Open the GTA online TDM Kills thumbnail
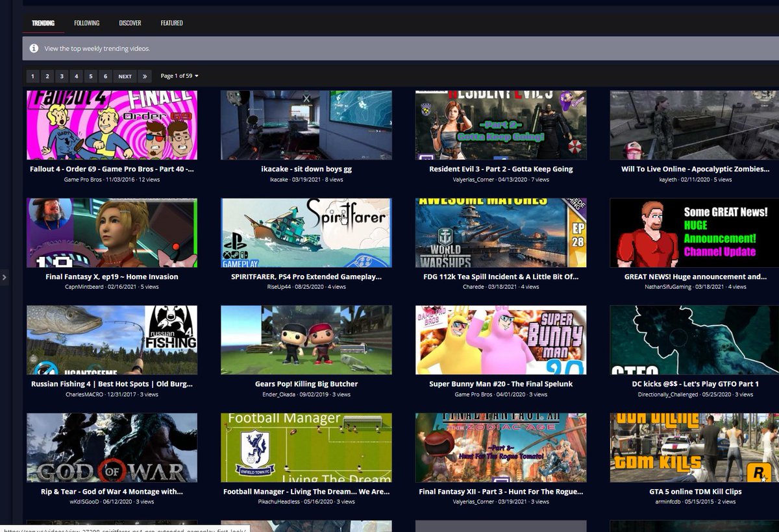This screenshot has height=532, width=779. click(x=695, y=448)
